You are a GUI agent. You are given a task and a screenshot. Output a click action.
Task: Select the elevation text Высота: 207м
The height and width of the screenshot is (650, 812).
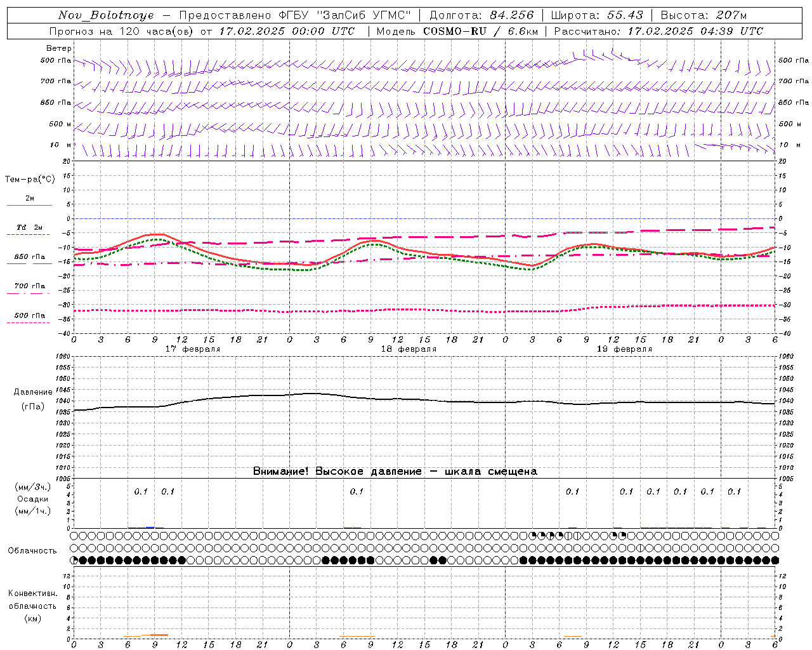coord(704,15)
